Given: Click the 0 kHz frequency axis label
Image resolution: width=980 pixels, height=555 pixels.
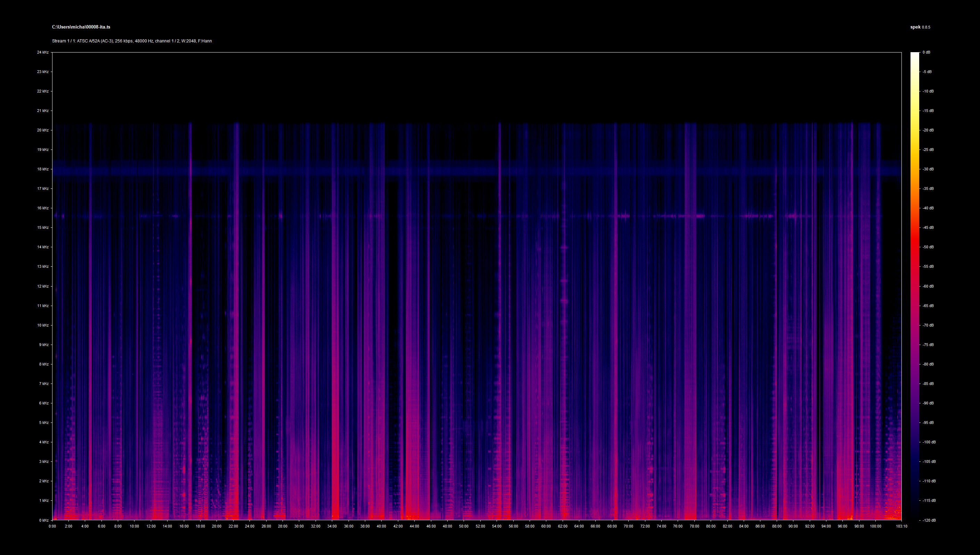Looking at the screenshot, I should pos(43,520).
